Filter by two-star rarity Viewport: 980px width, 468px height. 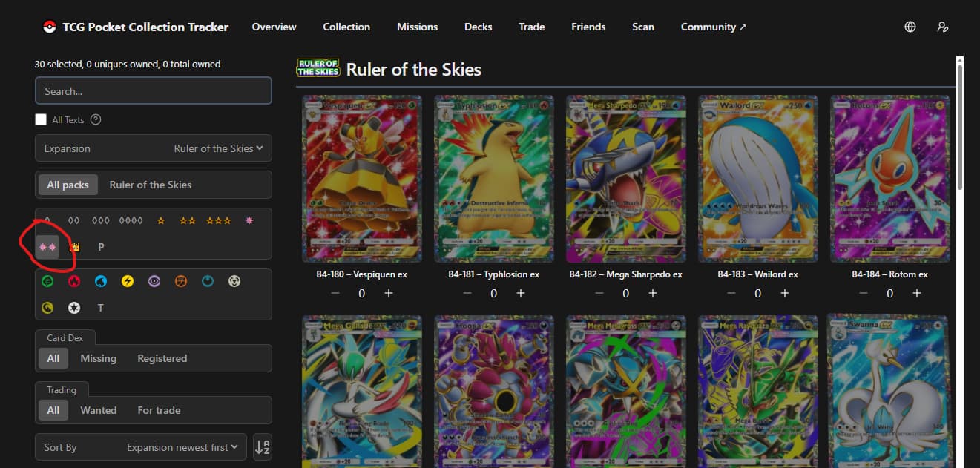coord(188,221)
